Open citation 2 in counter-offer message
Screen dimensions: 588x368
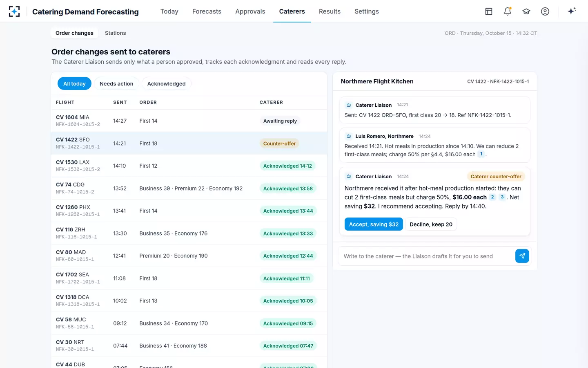492,197
